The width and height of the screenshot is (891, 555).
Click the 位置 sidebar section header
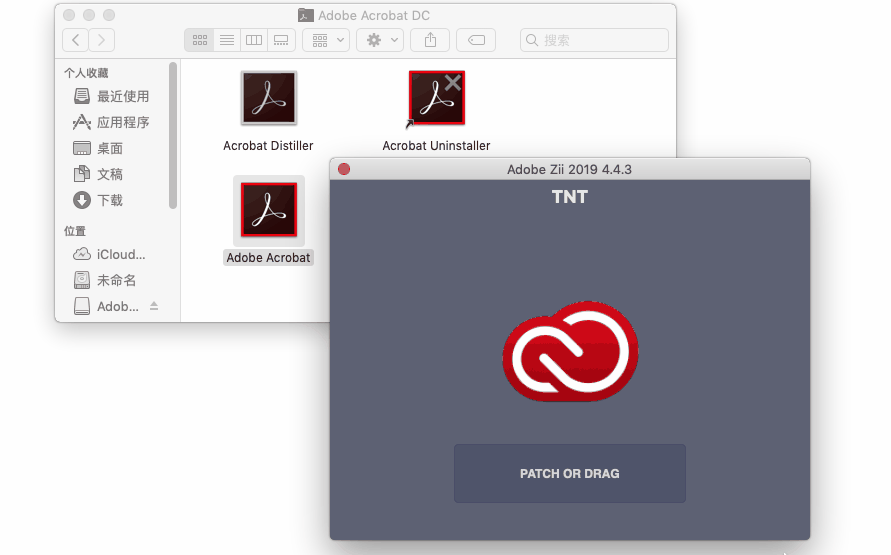pos(75,231)
